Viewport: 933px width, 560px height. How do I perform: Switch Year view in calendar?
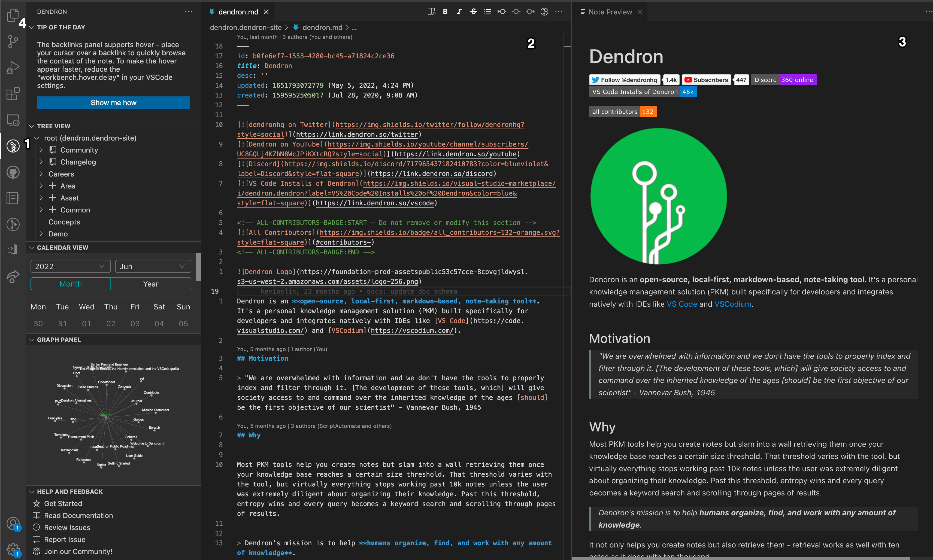[150, 284]
